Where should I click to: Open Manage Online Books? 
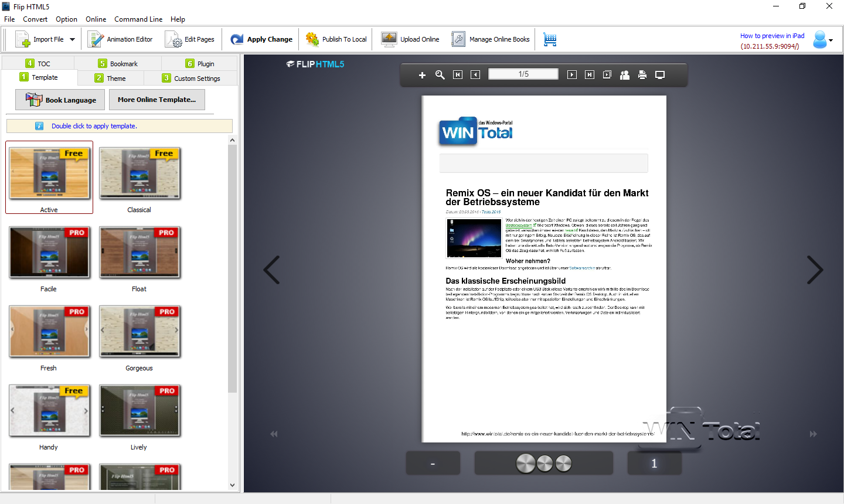tap(491, 39)
